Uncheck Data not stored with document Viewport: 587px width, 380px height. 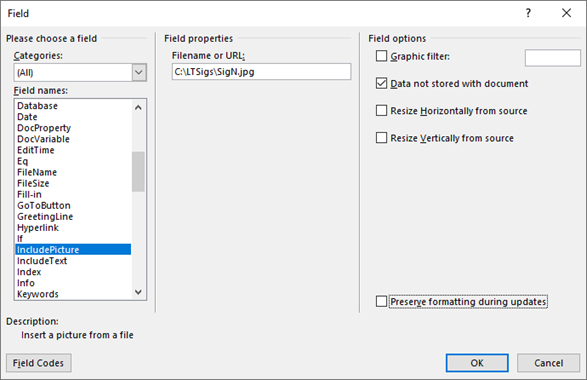pyautogui.click(x=381, y=83)
